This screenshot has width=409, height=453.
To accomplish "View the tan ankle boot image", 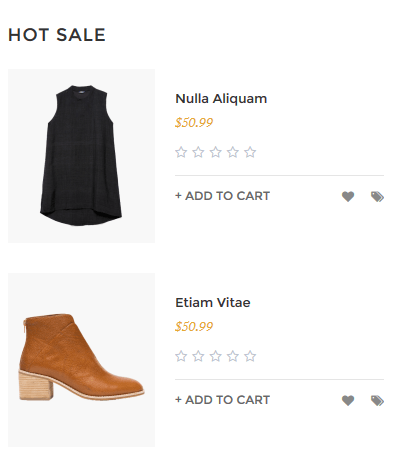I will 81,360.
